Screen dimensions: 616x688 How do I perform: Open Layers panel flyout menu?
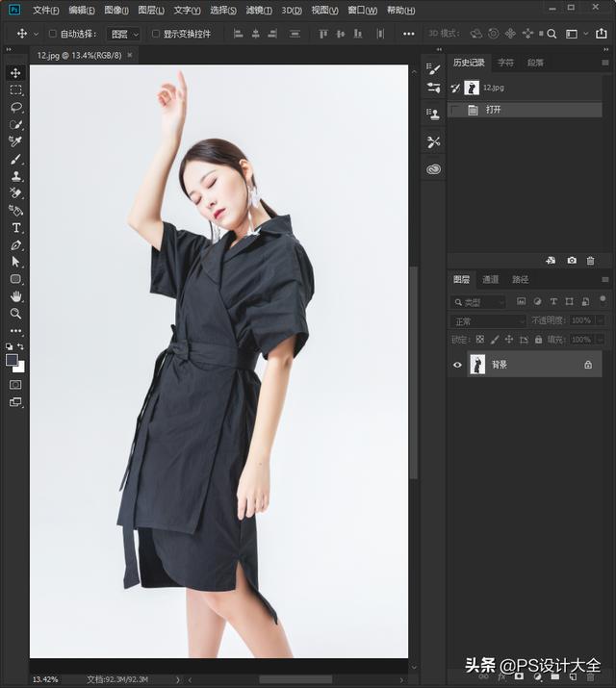[x=605, y=279]
